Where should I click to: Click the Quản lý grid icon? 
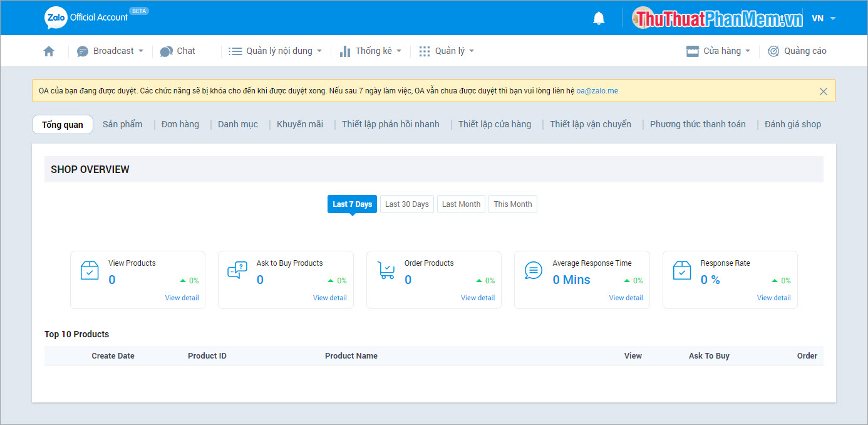pos(424,51)
